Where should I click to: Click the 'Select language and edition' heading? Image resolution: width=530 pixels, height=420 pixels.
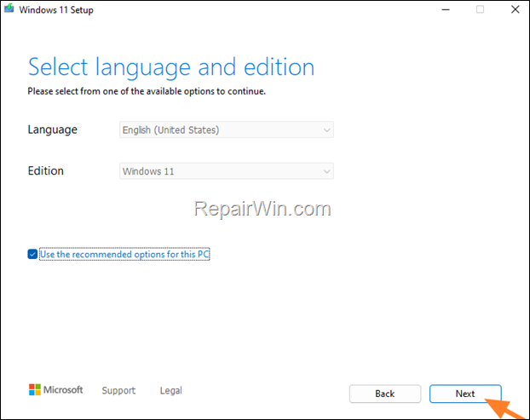tap(171, 67)
